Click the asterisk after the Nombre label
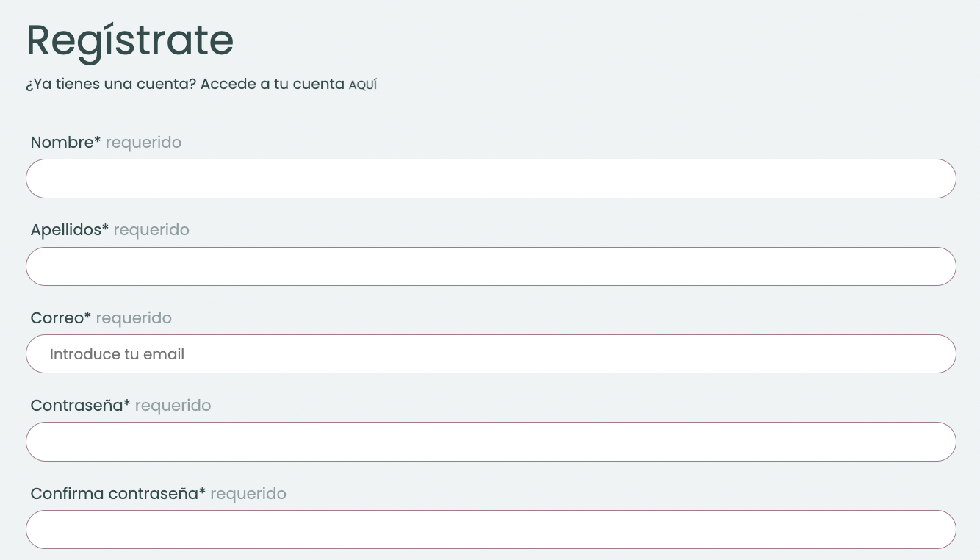 click(x=98, y=140)
